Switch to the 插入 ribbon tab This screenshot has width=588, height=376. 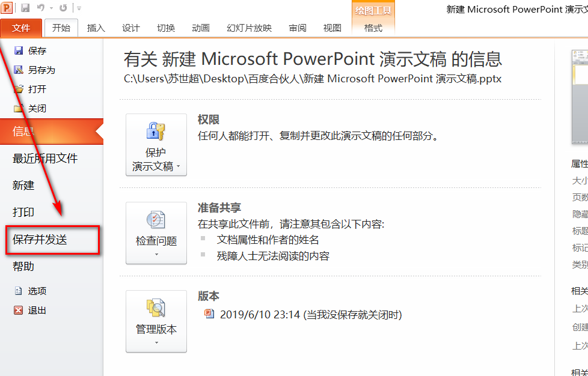coord(96,28)
